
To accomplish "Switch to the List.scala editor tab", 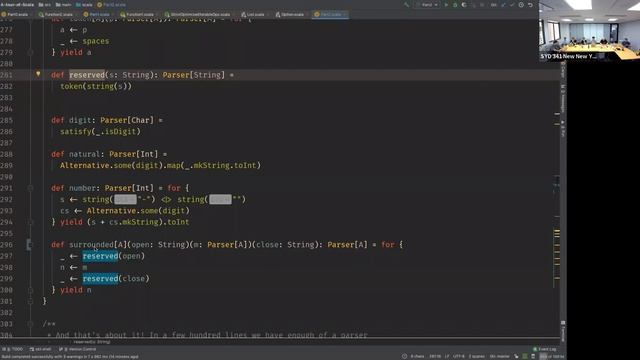I will 253,14.
